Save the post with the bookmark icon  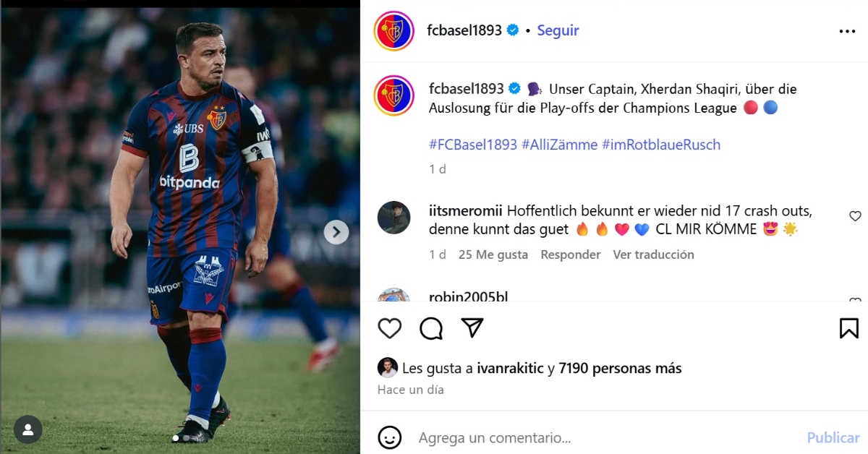pyautogui.click(x=849, y=328)
